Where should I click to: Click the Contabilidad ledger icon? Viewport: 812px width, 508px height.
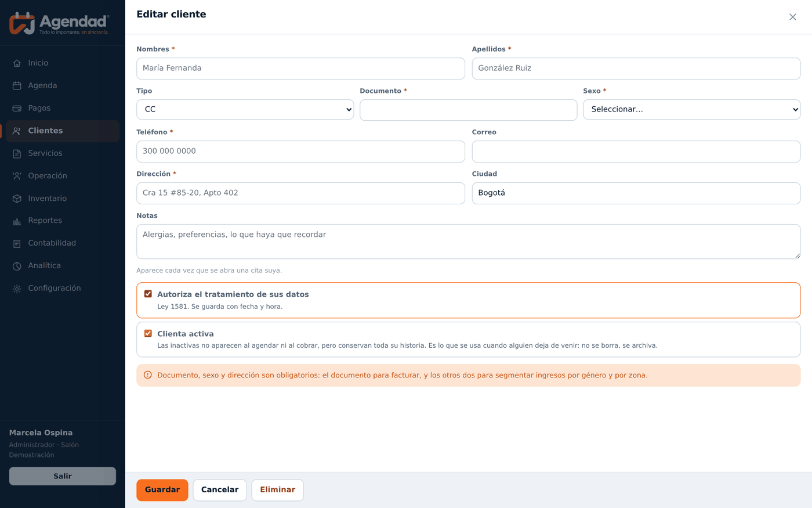point(17,244)
